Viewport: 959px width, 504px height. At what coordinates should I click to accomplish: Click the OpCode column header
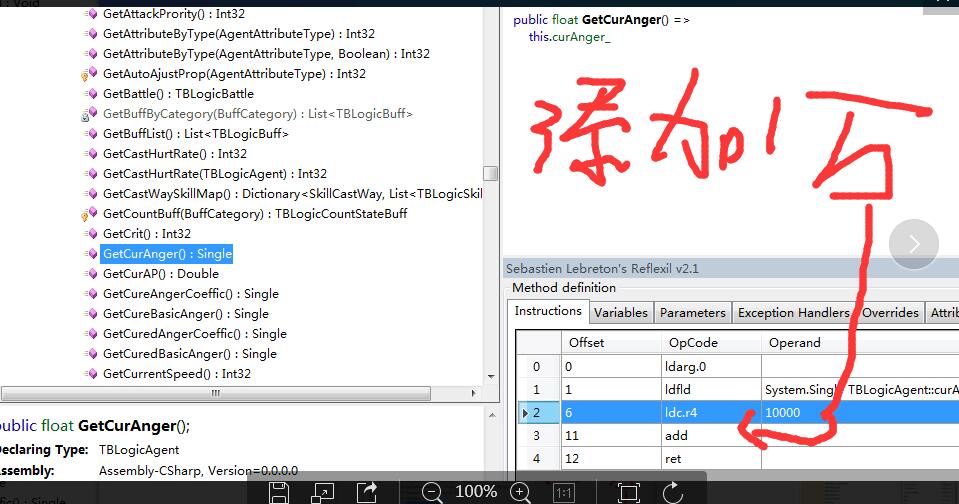coord(711,343)
